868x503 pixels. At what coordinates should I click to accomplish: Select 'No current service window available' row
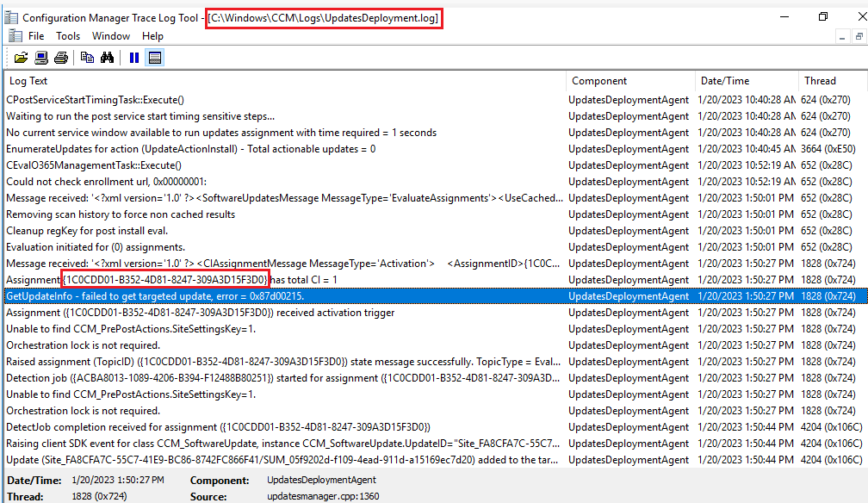pyautogui.click(x=434, y=133)
